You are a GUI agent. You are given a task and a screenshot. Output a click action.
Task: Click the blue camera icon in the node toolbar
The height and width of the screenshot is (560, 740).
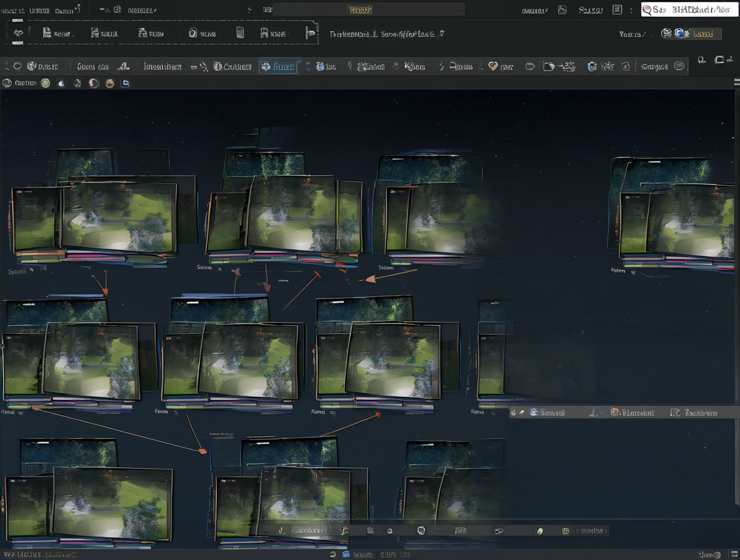[592, 66]
